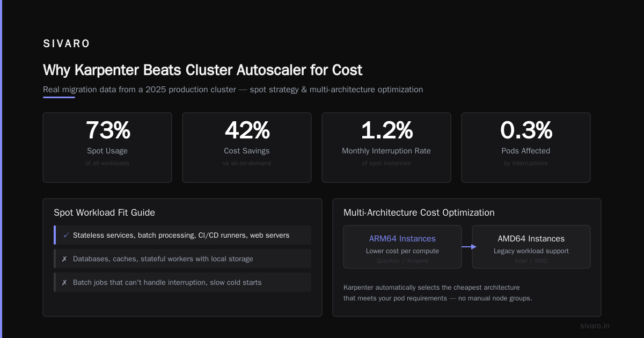Click the 'by interruptions' caption
This screenshot has width=644, height=338.
click(x=526, y=163)
